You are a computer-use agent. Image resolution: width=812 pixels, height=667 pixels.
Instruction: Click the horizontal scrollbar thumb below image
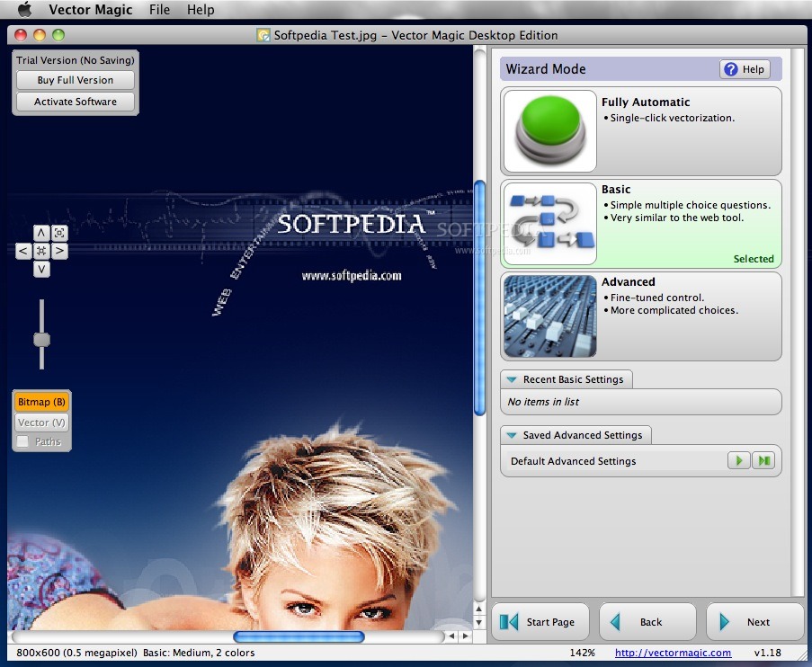(299, 636)
